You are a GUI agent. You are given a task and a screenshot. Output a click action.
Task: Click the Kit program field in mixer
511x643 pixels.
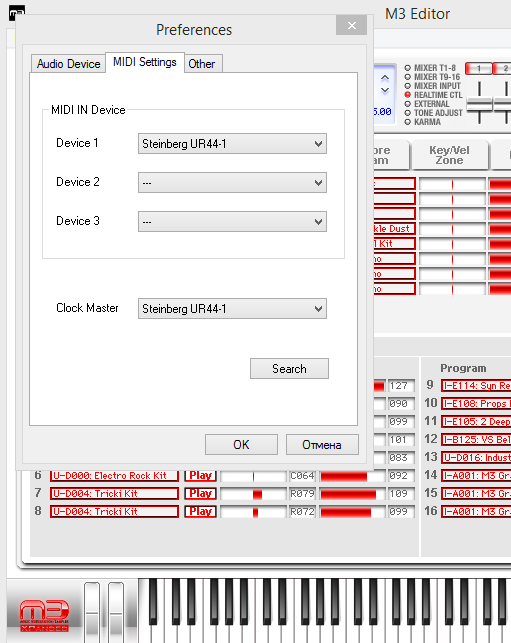point(394,244)
